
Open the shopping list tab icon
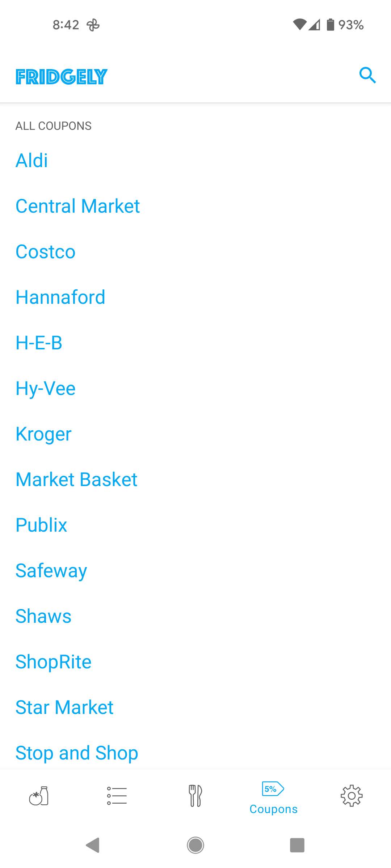[x=117, y=796]
